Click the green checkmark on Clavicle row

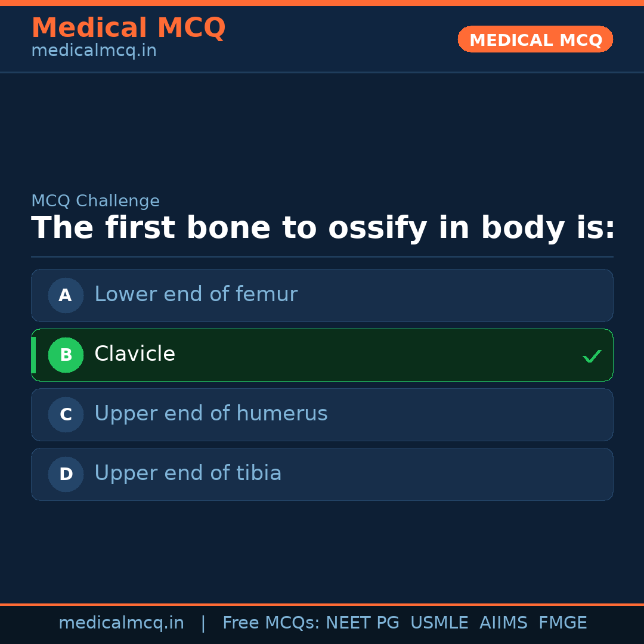point(592,356)
